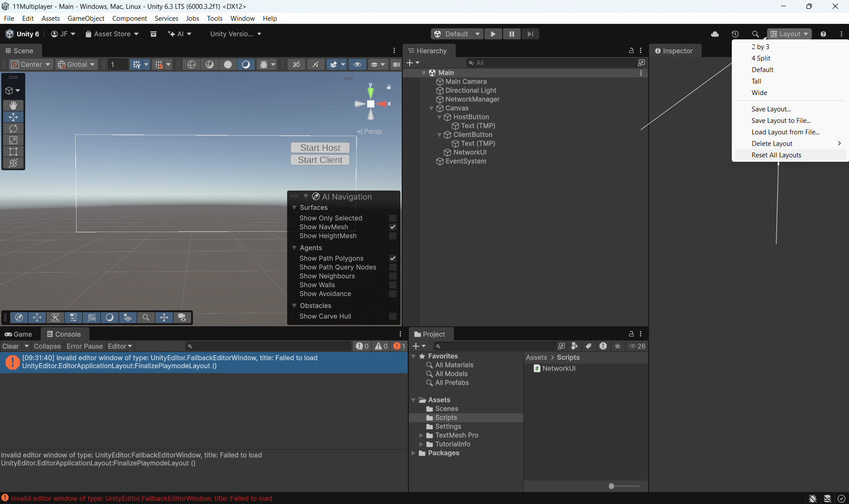The height and width of the screenshot is (504, 849).
Task: Select the Hand view tool
Action: click(13, 105)
